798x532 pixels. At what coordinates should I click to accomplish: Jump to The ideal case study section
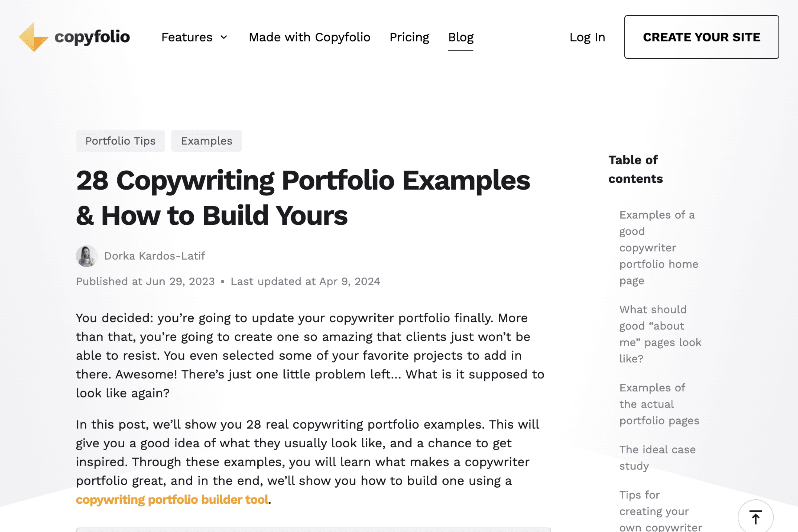pyautogui.click(x=657, y=457)
